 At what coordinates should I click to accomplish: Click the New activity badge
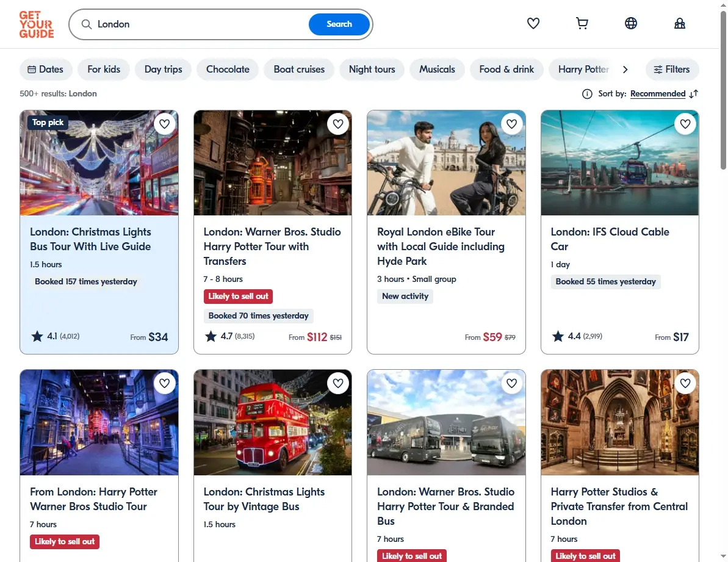[405, 297]
